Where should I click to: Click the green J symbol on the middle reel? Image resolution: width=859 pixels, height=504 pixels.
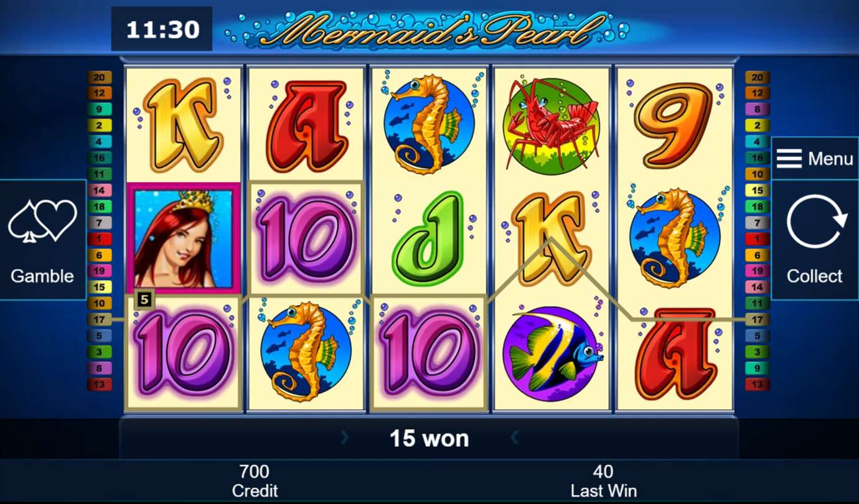click(429, 238)
